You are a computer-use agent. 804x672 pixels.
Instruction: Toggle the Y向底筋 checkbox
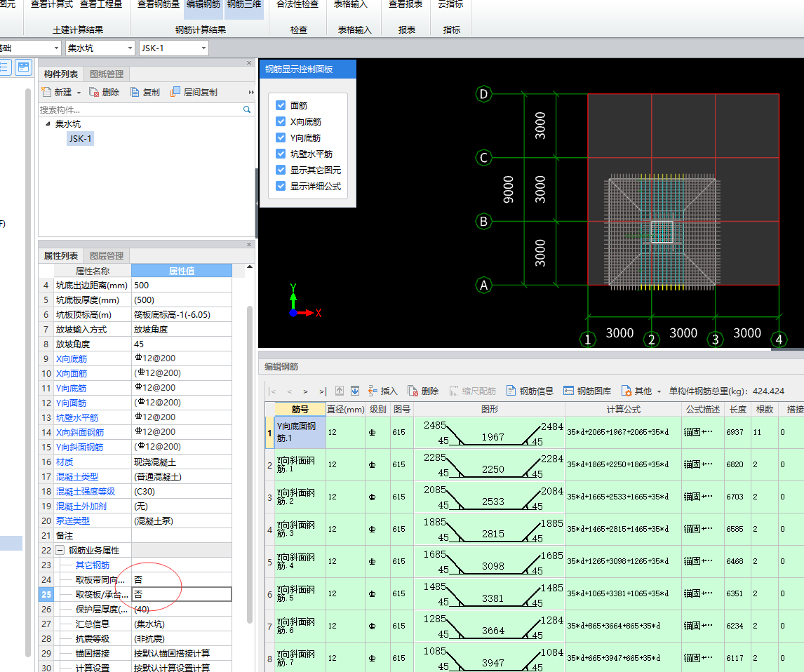(x=281, y=137)
